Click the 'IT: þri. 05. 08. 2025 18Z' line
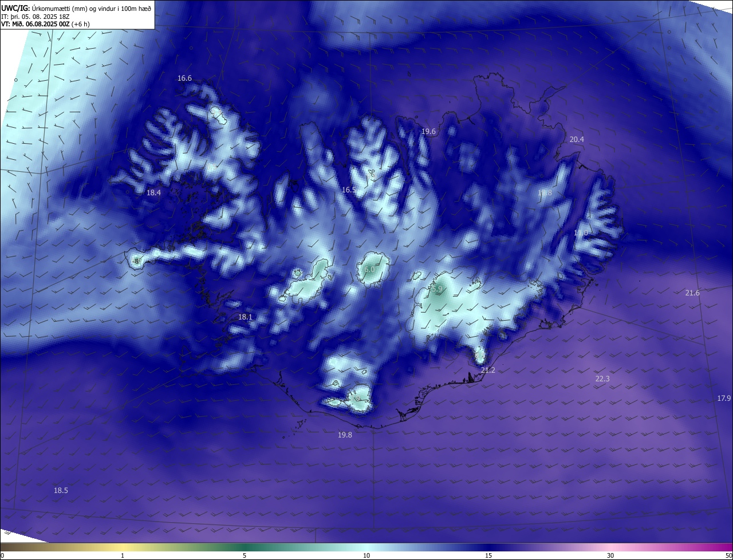Screen dimensions: 733x560 (x=36, y=17)
